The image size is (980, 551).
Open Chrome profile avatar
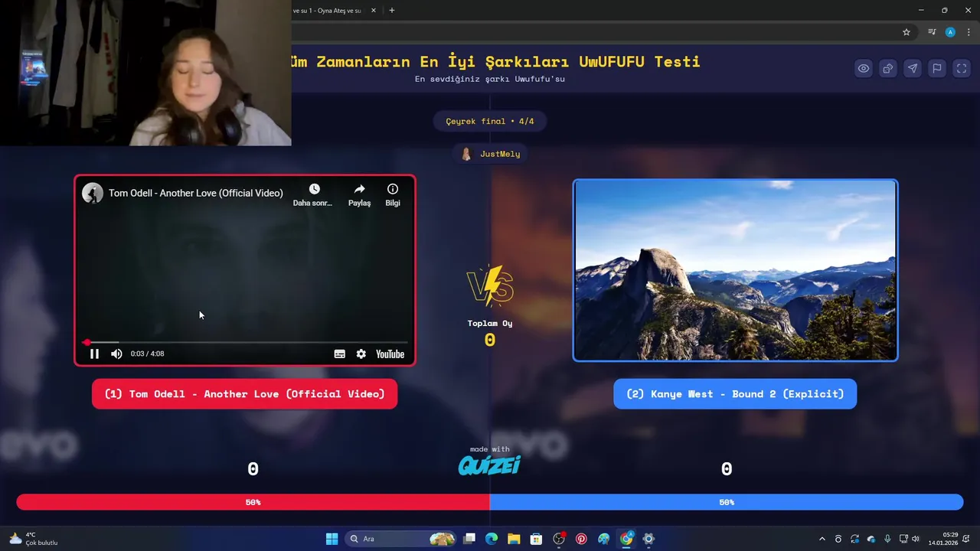950,32
